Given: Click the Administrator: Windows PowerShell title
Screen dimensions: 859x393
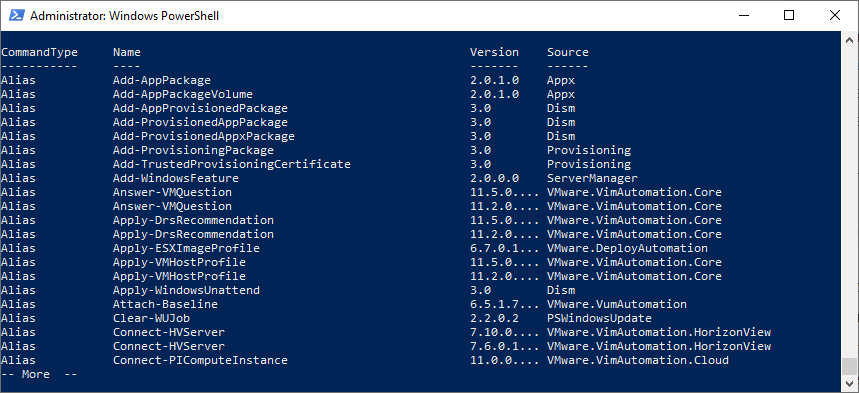Looking at the screenshot, I should (124, 16).
